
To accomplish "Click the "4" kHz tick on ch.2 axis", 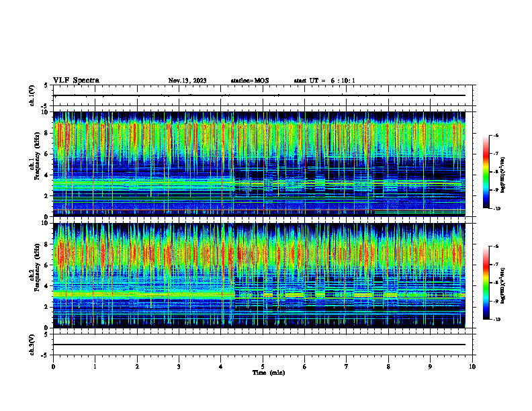I will tap(47, 286).
